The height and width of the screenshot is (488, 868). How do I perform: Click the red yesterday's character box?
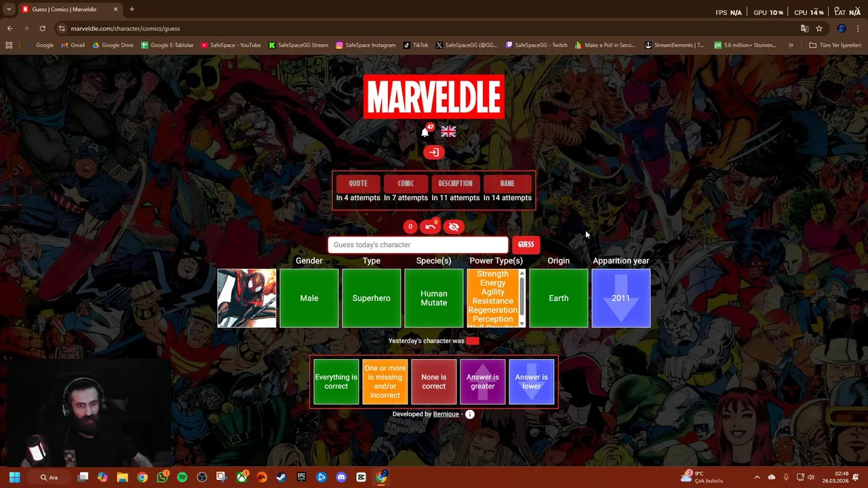tap(473, 341)
